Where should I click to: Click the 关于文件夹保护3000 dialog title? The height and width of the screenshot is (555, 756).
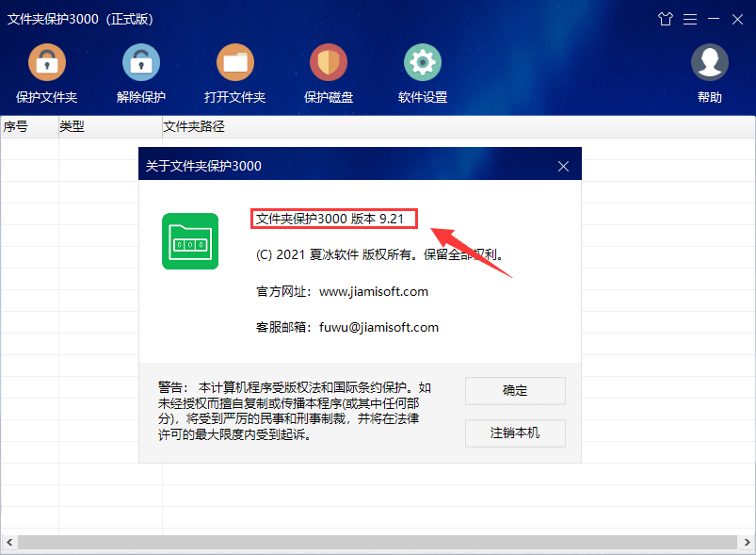tap(203, 166)
